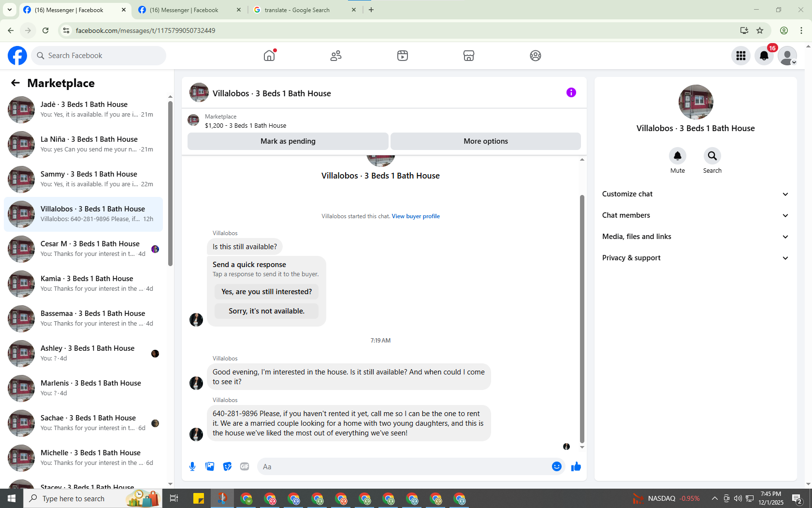This screenshot has width=812, height=508.
Task: Open Sticky Notes from the taskbar
Action: coord(199,498)
